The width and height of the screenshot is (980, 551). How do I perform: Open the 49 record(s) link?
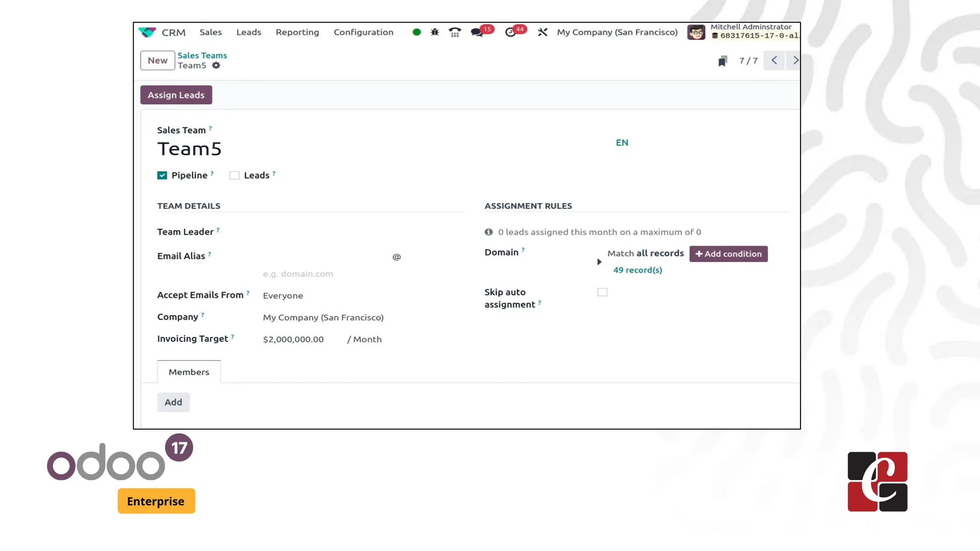click(637, 270)
